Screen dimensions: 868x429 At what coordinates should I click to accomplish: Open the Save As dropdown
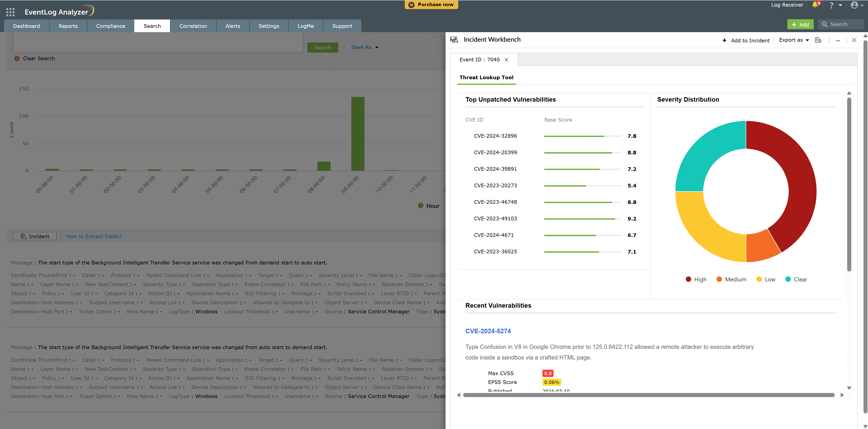pos(364,48)
